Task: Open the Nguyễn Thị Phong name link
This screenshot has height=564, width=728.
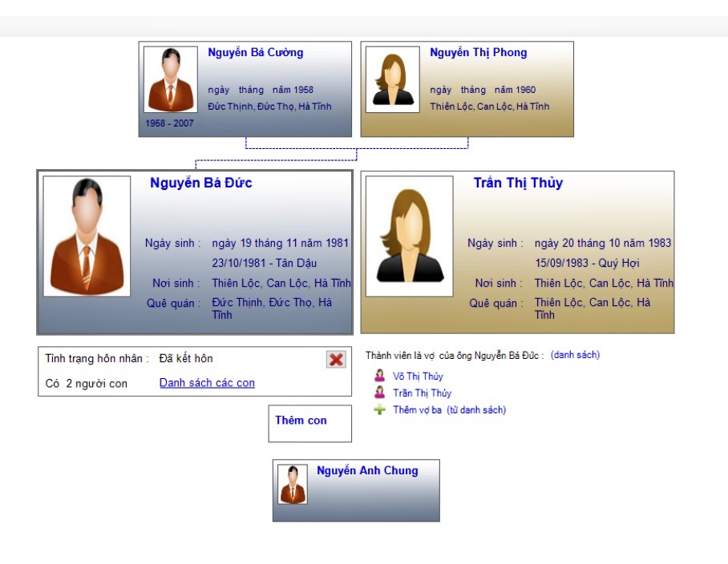Action: [x=478, y=53]
